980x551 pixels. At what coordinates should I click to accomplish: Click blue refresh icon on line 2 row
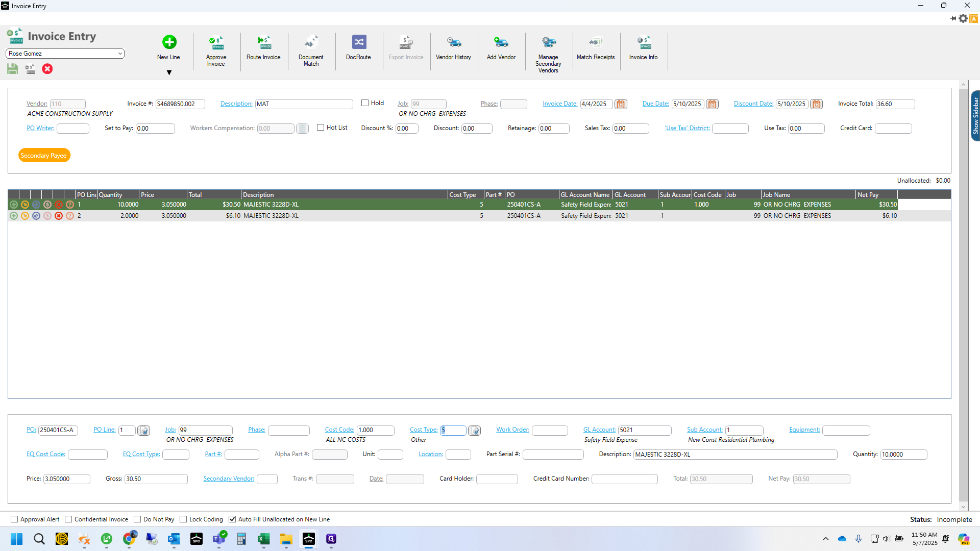[x=36, y=216]
